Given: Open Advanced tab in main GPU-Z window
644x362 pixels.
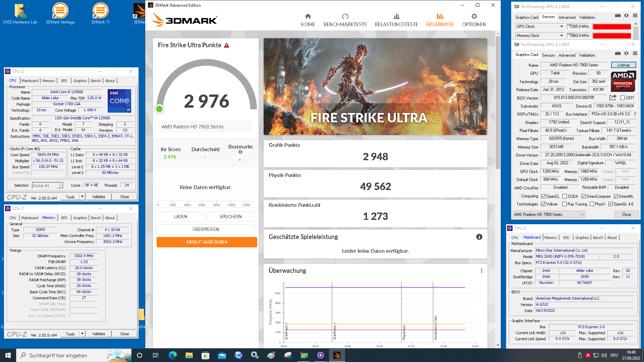Looking at the screenshot, I should pos(567,55).
